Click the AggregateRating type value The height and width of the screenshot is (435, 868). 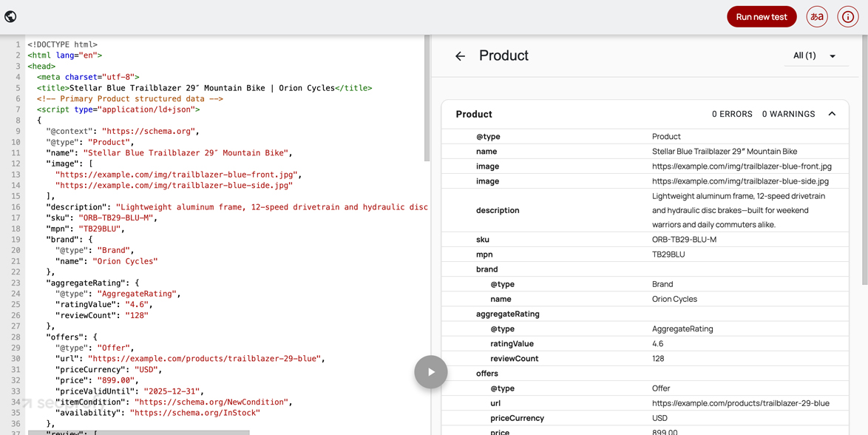(682, 328)
